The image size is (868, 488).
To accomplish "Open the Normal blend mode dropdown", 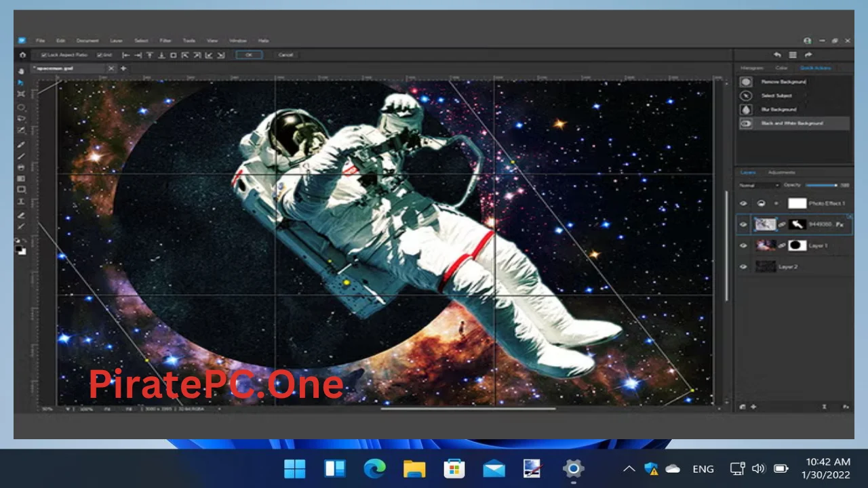I will (759, 185).
